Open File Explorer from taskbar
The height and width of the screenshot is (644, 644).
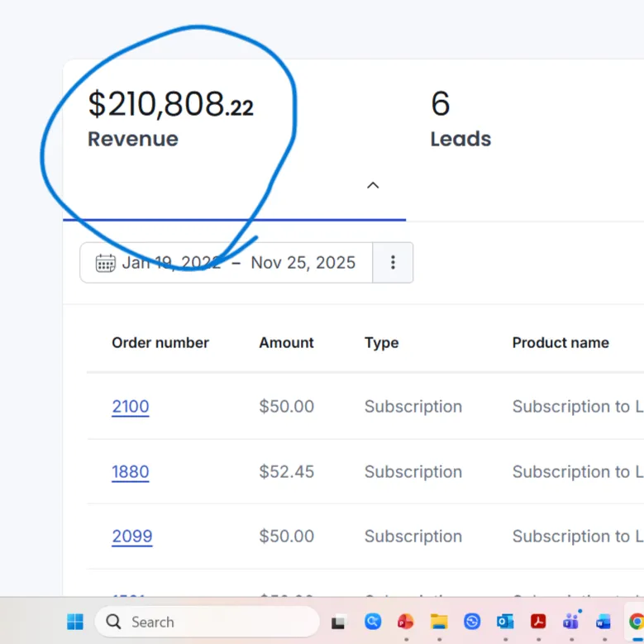439,622
